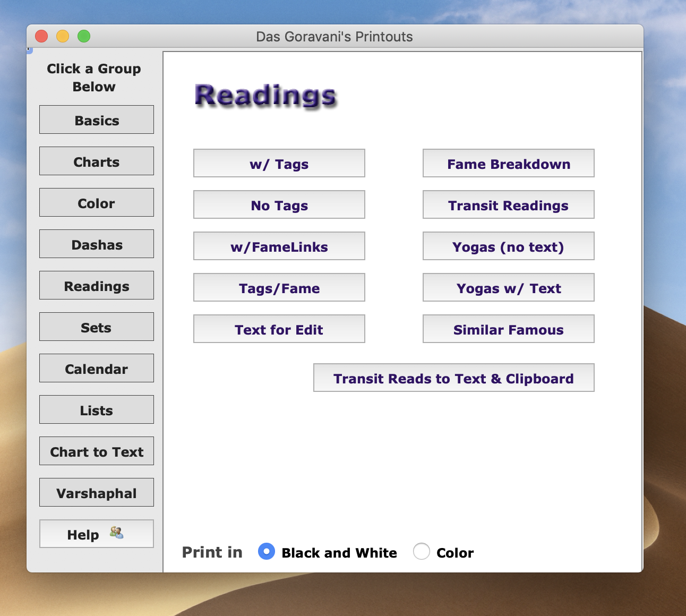
Task: Click the Transit Readings button
Action: [x=508, y=205]
